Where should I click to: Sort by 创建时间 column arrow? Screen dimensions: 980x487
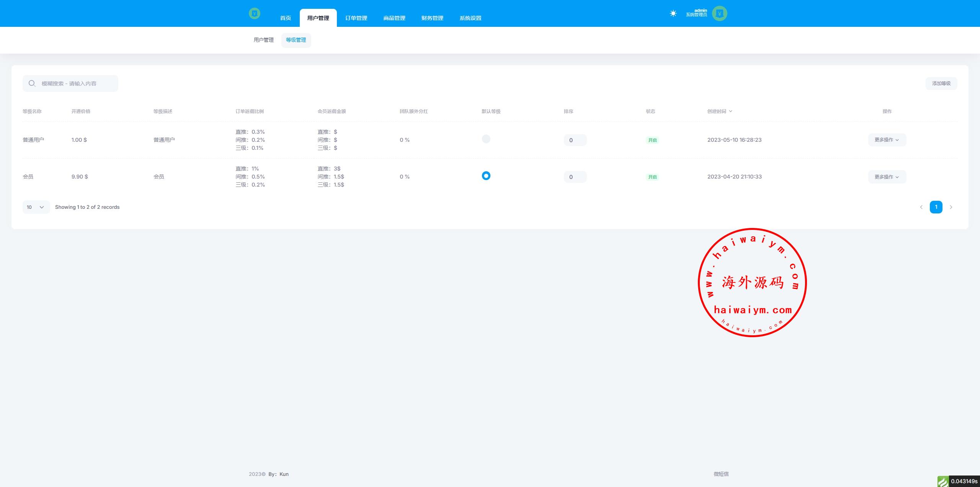click(x=730, y=111)
